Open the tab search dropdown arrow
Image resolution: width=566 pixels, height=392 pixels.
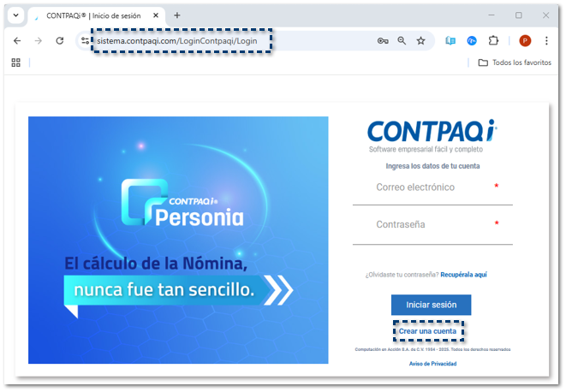[16, 15]
